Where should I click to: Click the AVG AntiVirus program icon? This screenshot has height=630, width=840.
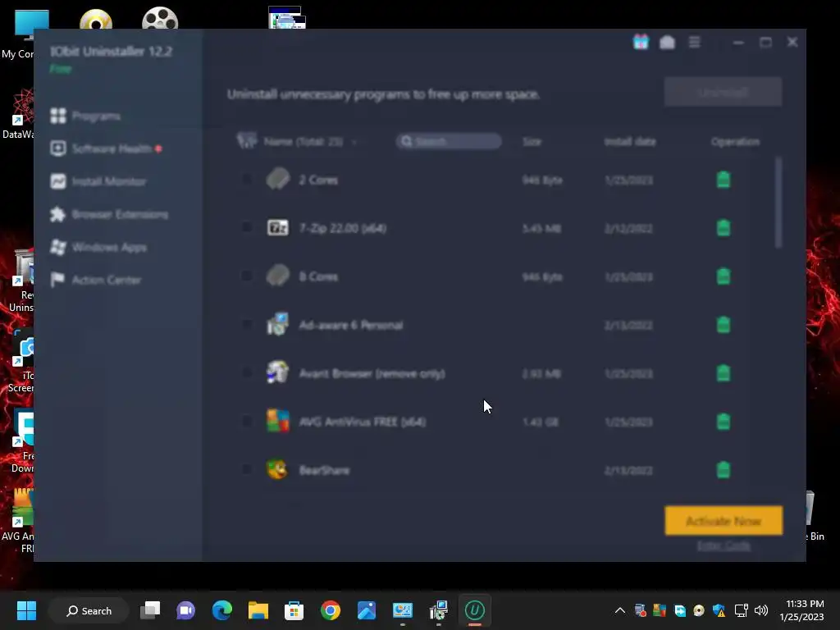click(x=277, y=421)
